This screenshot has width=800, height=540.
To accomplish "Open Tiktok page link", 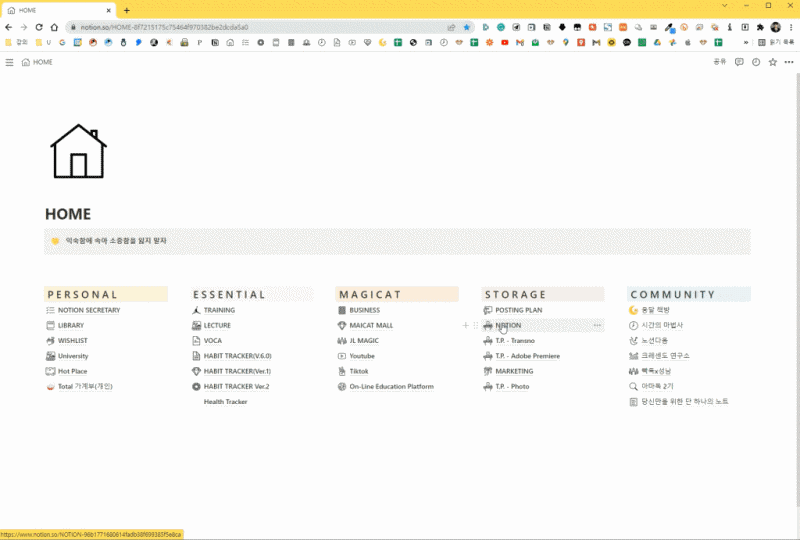I will point(359,371).
